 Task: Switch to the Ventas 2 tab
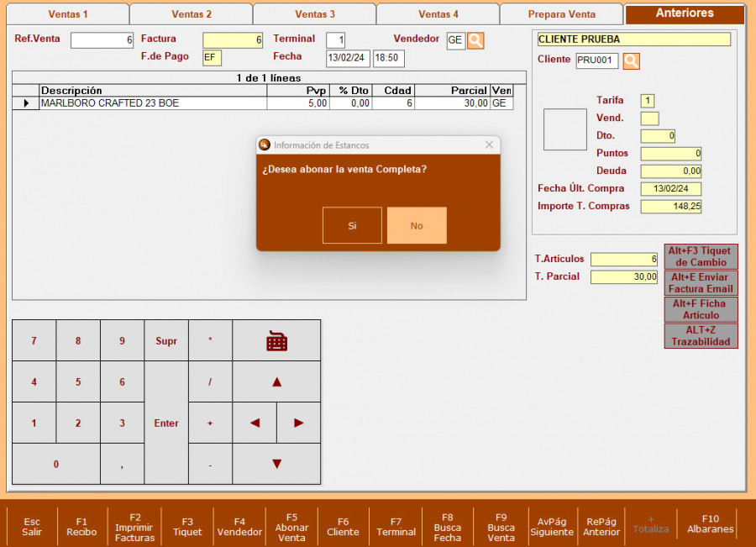(192, 14)
